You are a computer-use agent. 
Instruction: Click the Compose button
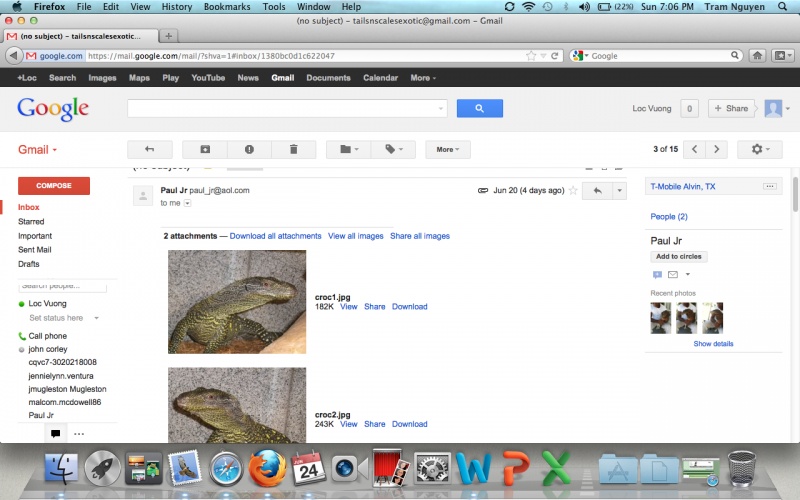pos(54,186)
